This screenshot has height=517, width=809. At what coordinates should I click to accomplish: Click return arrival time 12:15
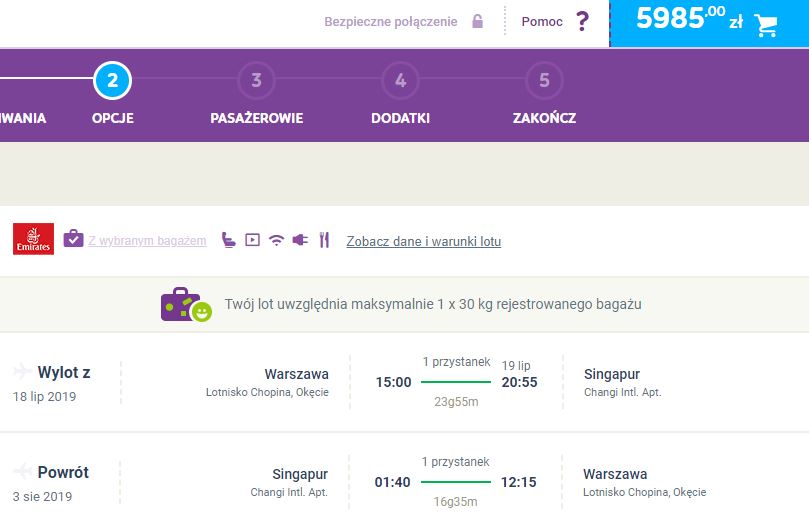(519, 482)
